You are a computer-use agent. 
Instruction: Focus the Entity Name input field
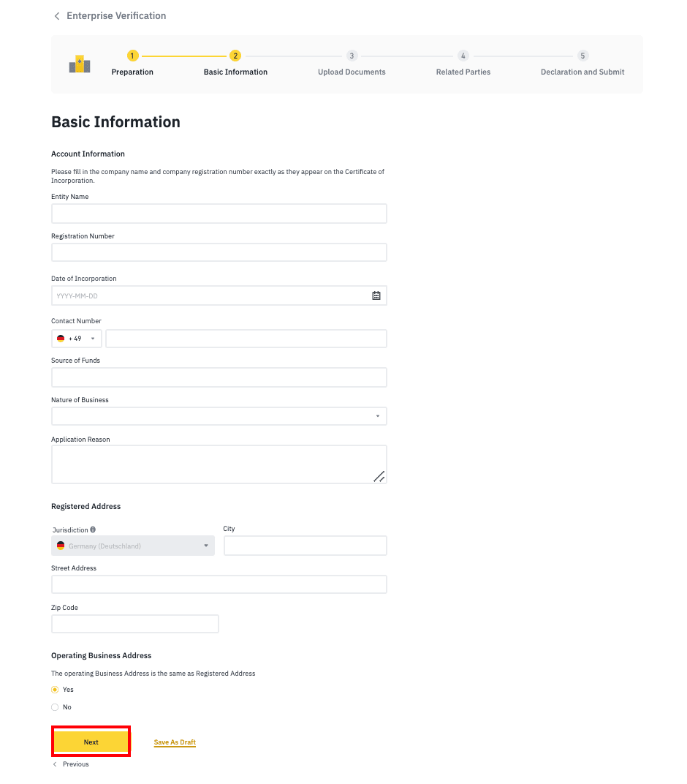(x=219, y=214)
